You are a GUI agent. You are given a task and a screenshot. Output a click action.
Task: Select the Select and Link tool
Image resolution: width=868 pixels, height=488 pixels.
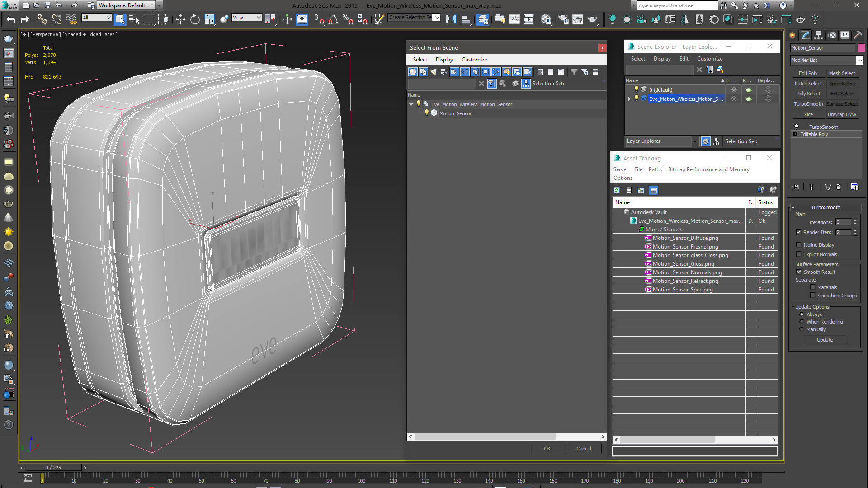point(42,19)
